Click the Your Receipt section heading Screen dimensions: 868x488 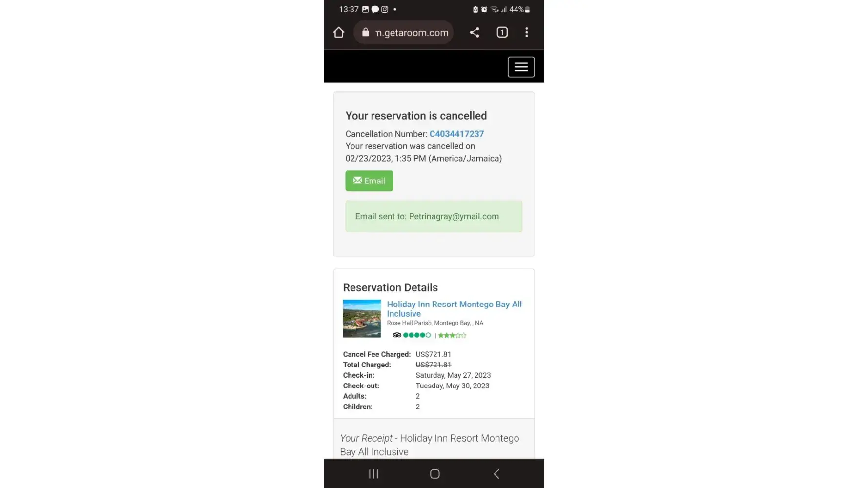tap(430, 445)
